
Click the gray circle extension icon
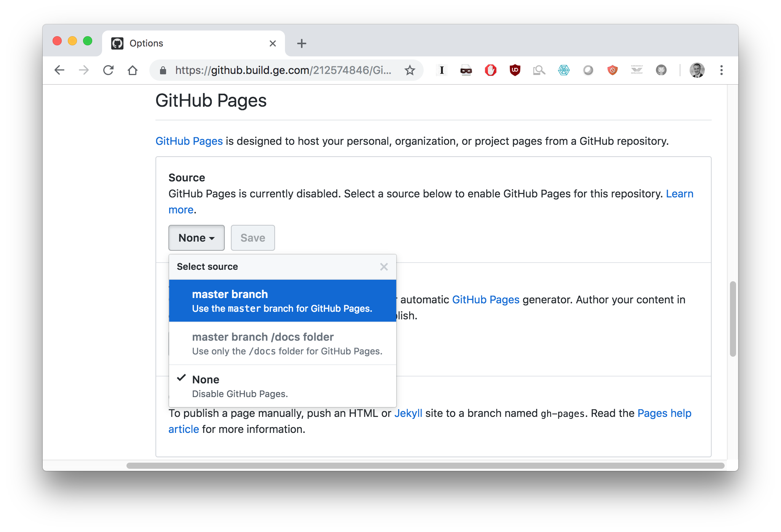tap(588, 70)
